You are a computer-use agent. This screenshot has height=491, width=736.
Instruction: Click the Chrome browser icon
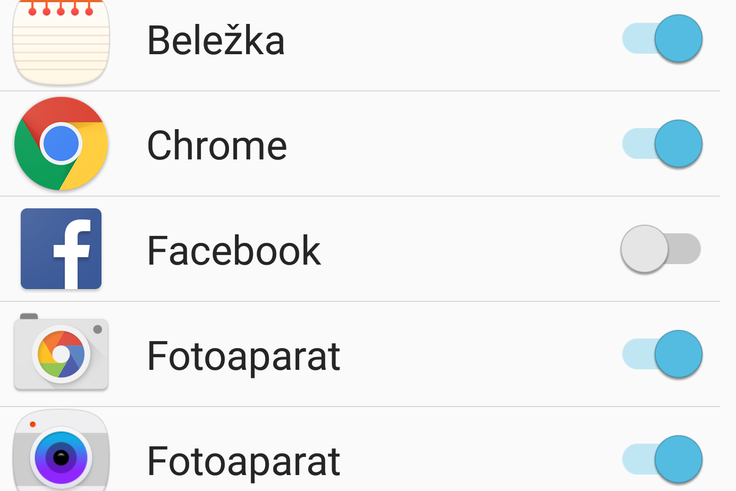[61, 144]
